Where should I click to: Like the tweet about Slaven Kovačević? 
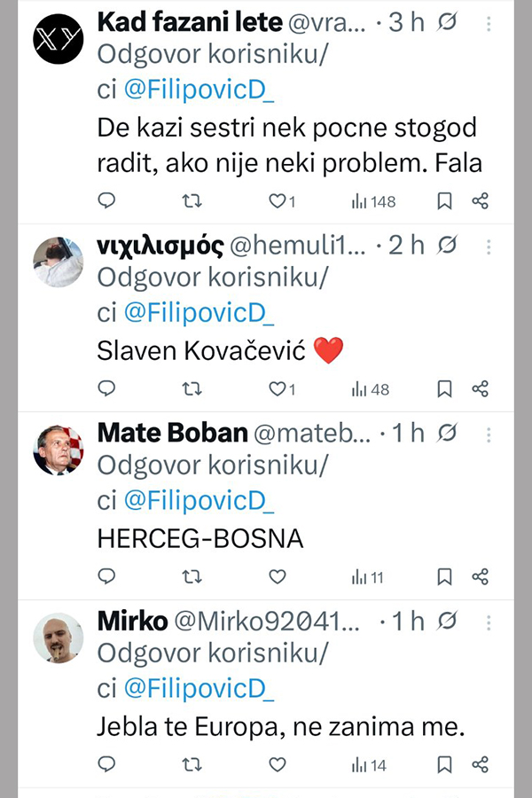click(x=278, y=388)
